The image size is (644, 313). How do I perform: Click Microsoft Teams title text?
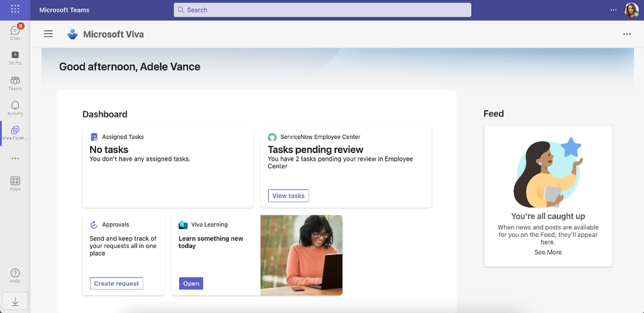pos(64,10)
